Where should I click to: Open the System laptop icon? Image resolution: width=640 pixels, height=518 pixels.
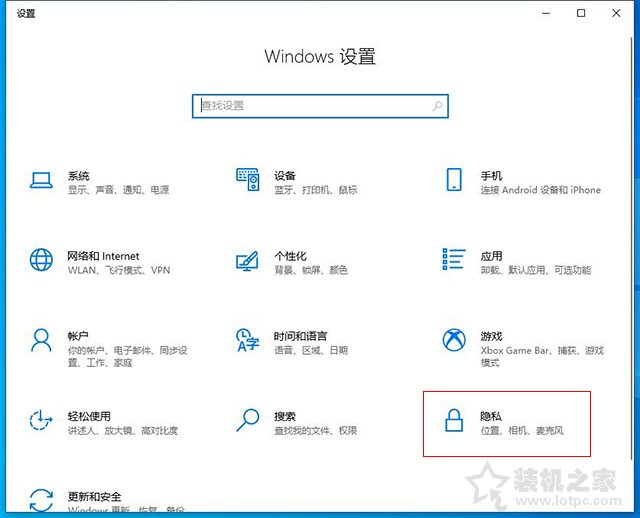(41, 180)
